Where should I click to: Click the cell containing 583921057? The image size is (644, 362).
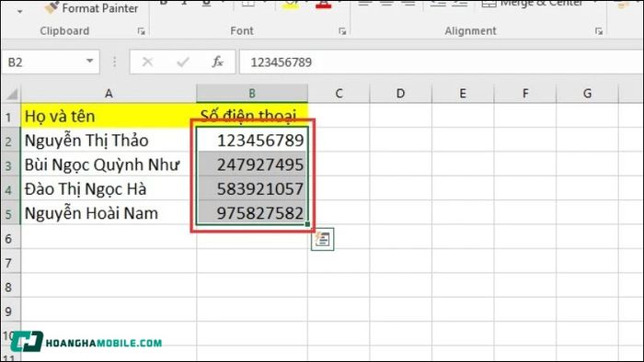pyautogui.click(x=252, y=188)
